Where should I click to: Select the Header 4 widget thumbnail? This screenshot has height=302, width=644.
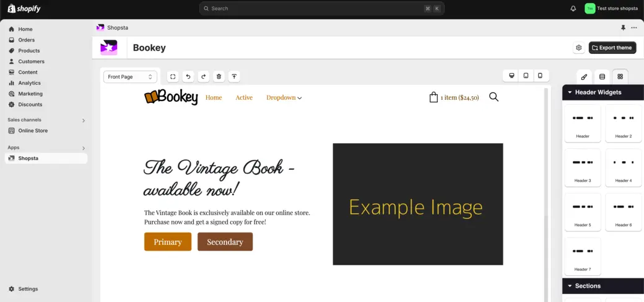click(623, 167)
